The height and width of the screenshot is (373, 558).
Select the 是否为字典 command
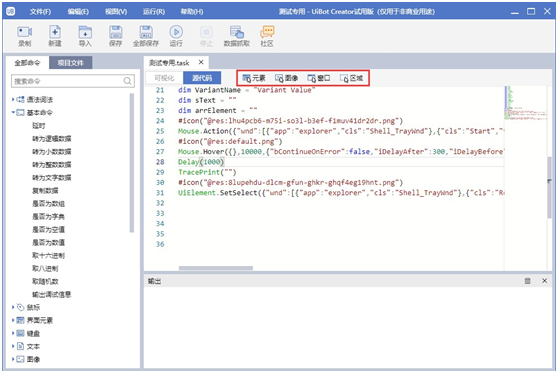click(x=48, y=216)
